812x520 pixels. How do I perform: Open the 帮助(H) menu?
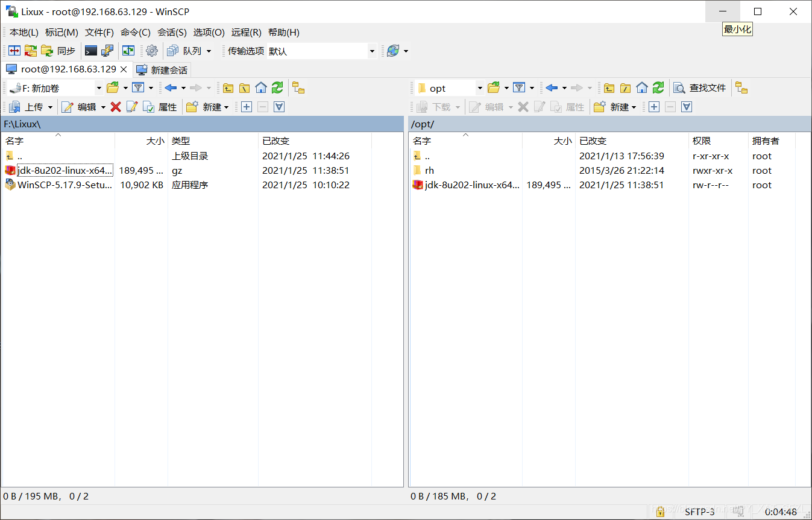tap(283, 32)
